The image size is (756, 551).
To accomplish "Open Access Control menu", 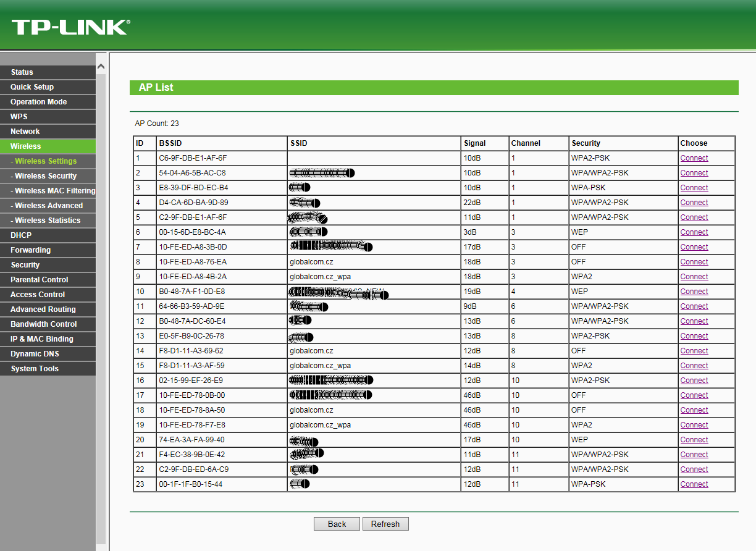I will pos(48,295).
